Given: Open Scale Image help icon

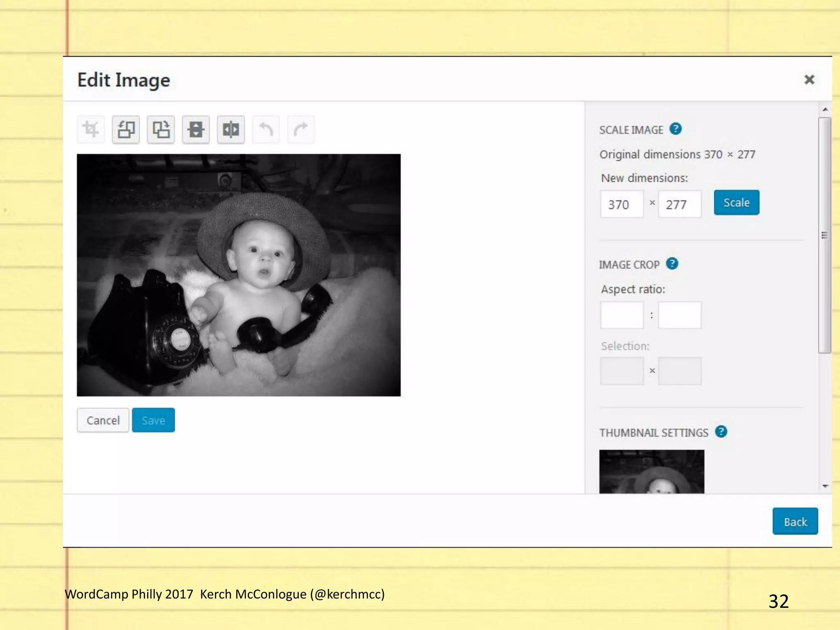Looking at the screenshot, I should (676, 129).
